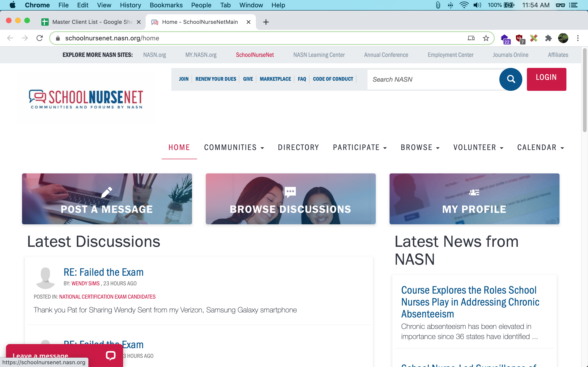Viewport: 588px width, 367px height.
Task: Bookmark page with the star icon
Action: [486, 38]
